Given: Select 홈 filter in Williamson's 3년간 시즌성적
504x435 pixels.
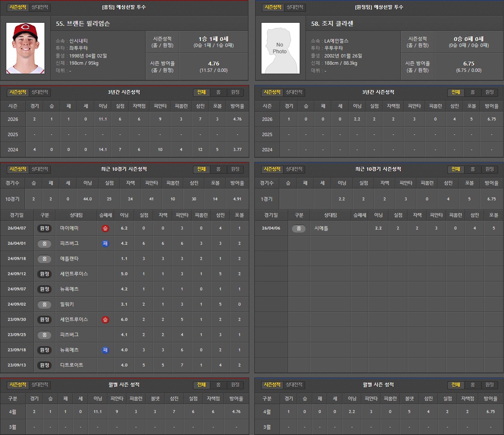Looking at the screenshot, I should tap(218, 92).
